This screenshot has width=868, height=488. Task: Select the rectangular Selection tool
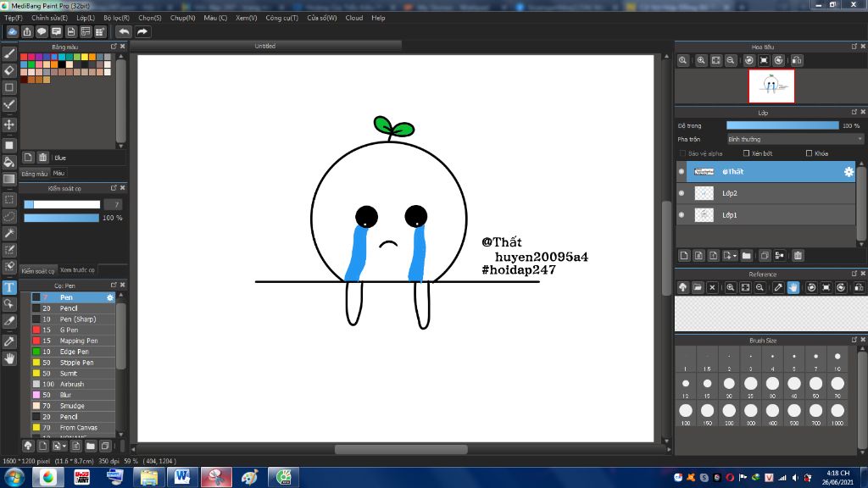click(x=9, y=199)
